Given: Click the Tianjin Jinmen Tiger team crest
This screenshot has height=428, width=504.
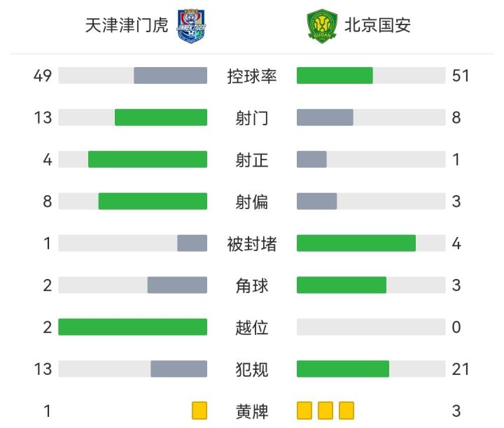Looking at the screenshot, I should (190, 25).
